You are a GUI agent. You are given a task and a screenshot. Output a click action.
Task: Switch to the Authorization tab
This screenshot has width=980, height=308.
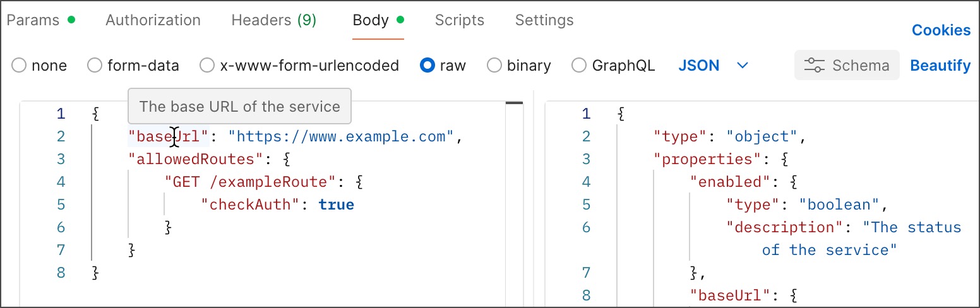[153, 20]
